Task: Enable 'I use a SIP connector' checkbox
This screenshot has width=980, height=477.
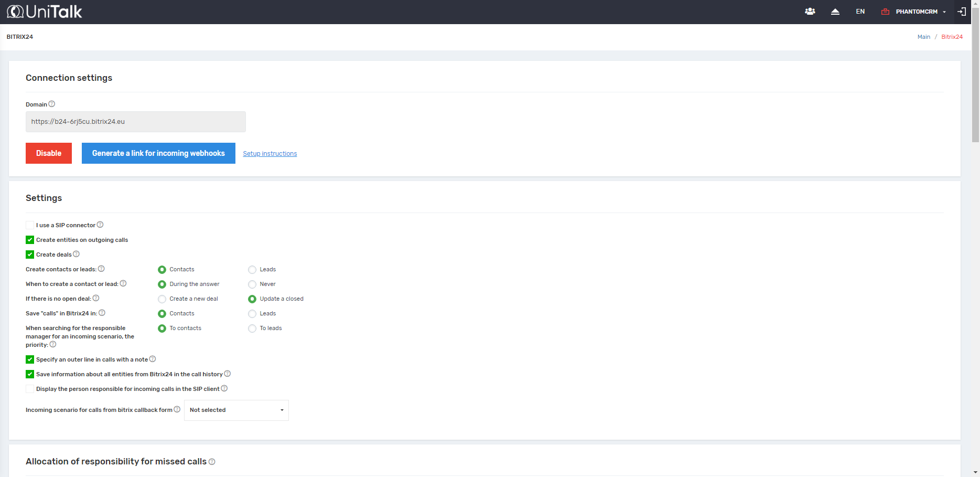Action: pos(30,225)
